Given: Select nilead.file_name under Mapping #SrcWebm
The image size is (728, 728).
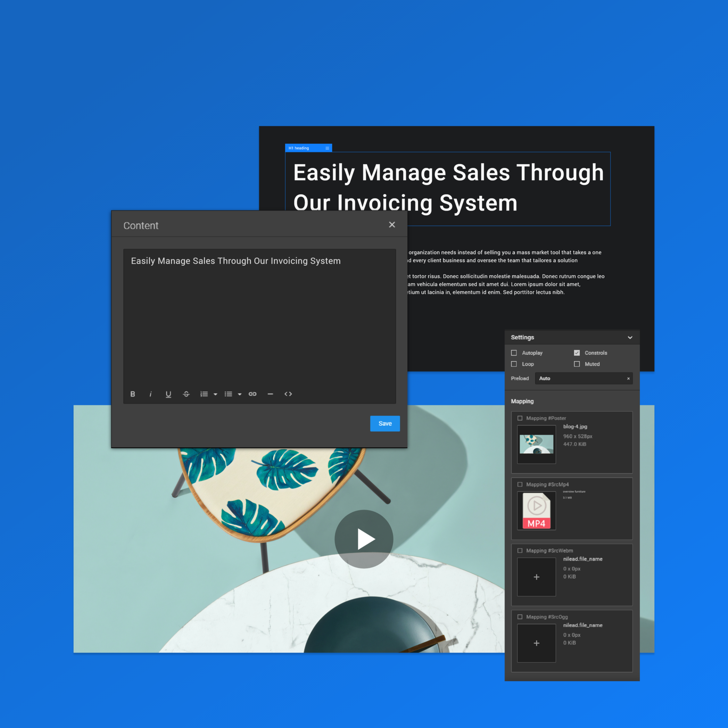Looking at the screenshot, I should pyautogui.click(x=583, y=559).
